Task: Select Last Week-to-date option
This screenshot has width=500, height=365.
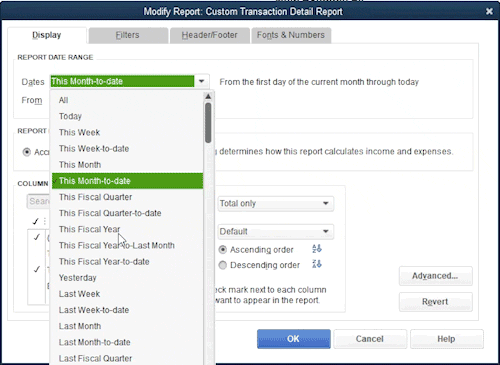Action: tap(127, 310)
